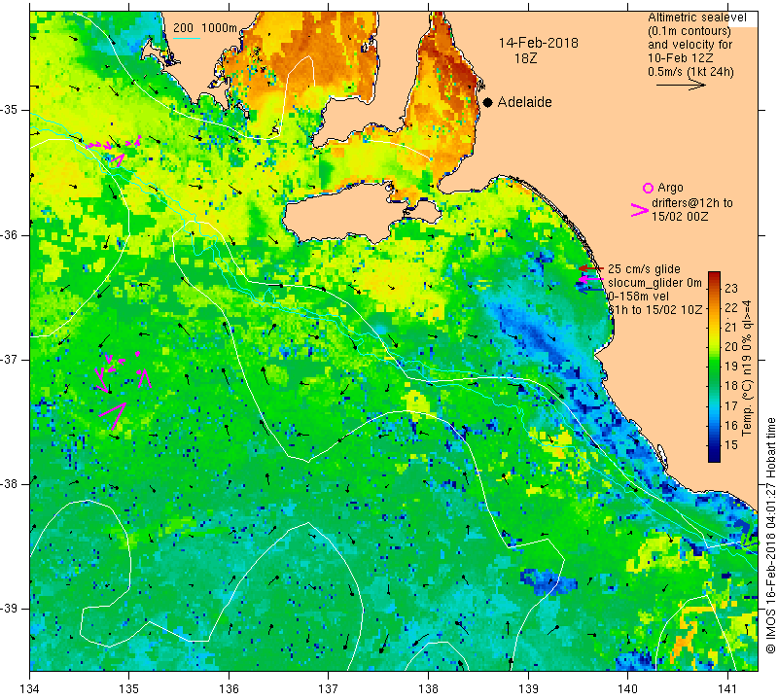
Task: Click the 'Argo' legend label
Action: point(670,188)
